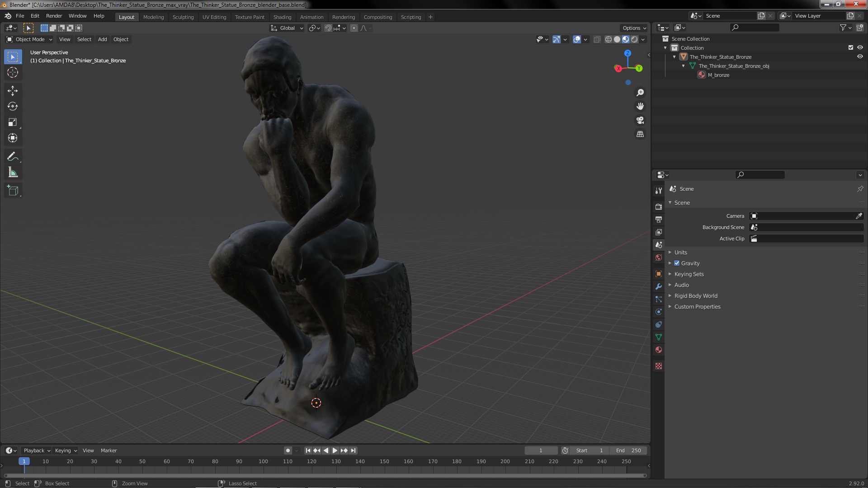The image size is (868, 488).
Task: Switch to Rendered viewport shading
Action: (x=634, y=40)
